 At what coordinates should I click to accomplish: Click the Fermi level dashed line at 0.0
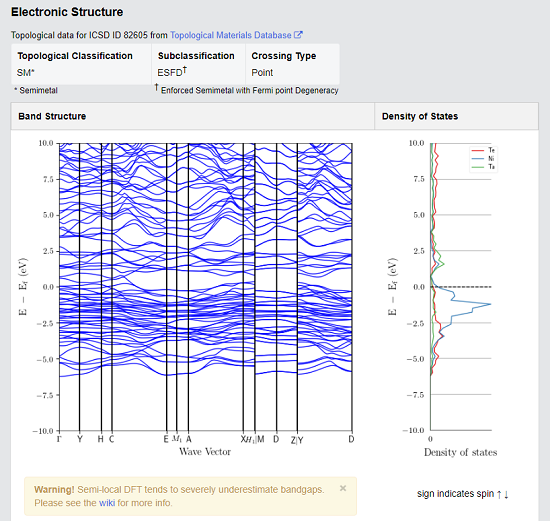tap(461, 287)
